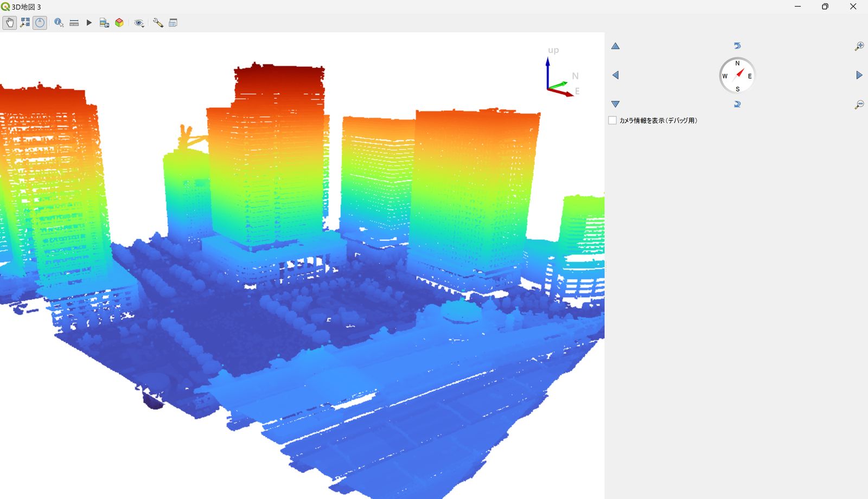This screenshot has height=499, width=868.
Task: Zoom in with plus magnifier
Action: [859, 46]
